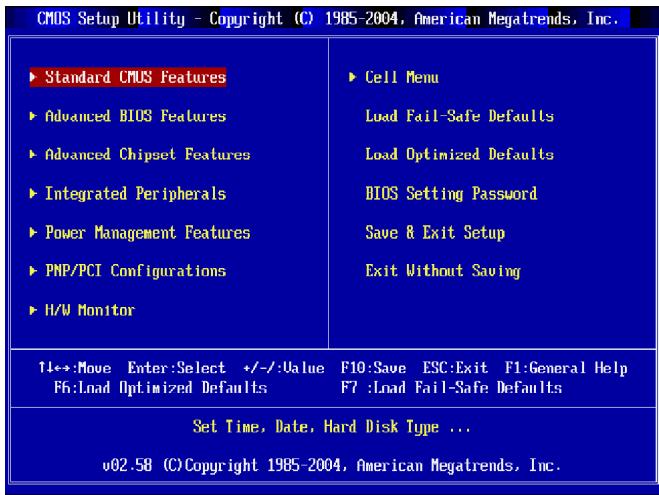Choose Load Optimized Defaults option
This screenshot has height=495, width=659.
[x=459, y=155]
